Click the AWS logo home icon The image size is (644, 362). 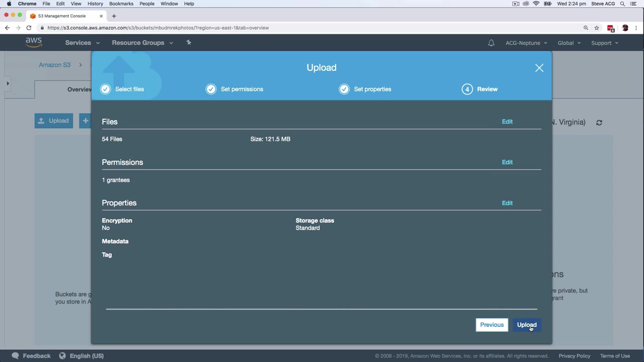[34, 43]
